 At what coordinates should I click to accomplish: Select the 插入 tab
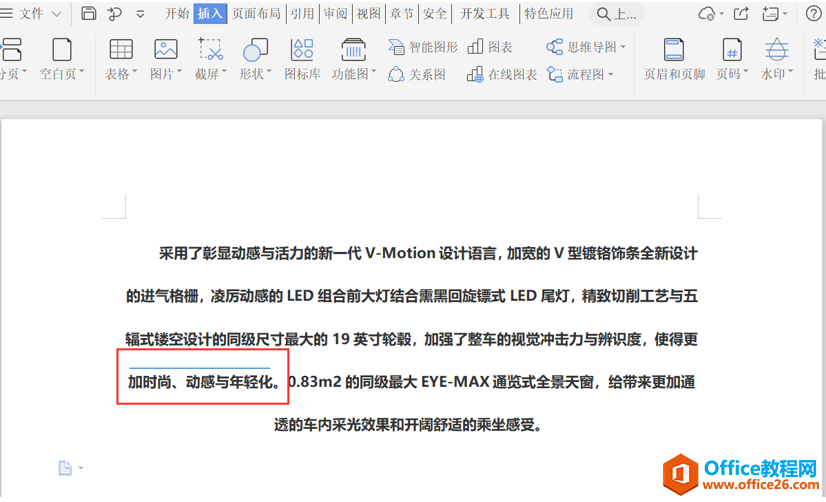210,14
